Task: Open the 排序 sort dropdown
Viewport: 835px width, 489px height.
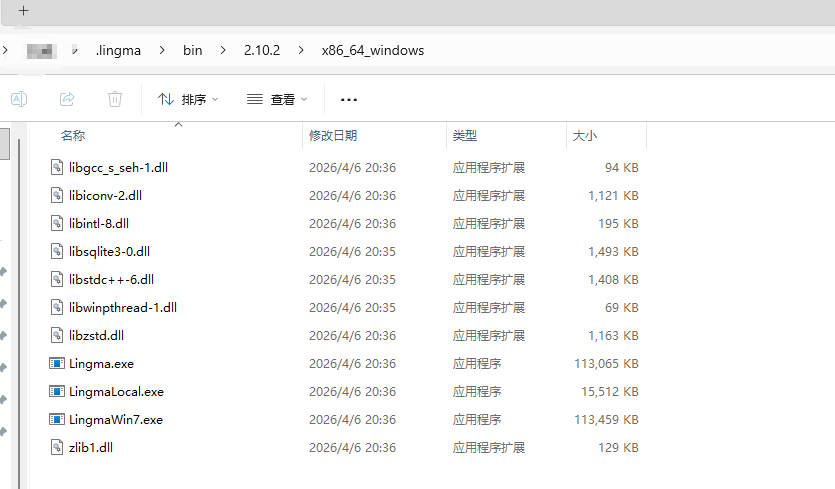Action: point(188,99)
